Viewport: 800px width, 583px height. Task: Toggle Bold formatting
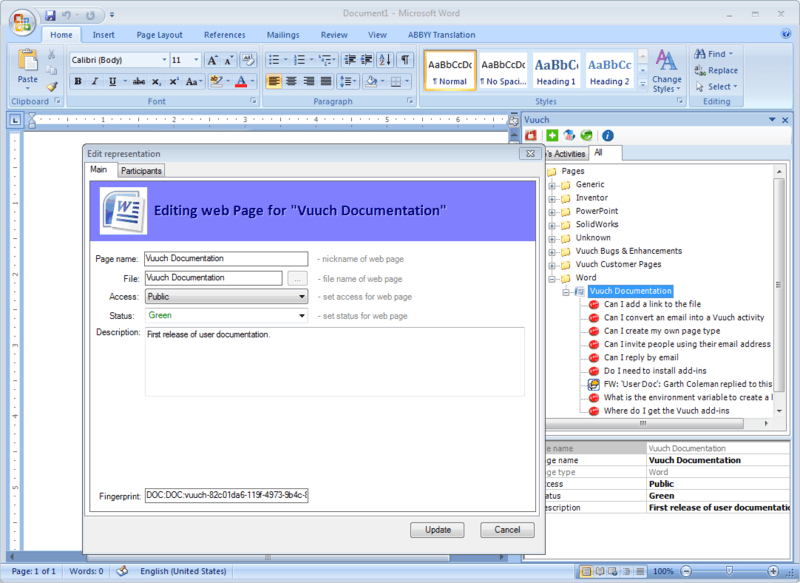click(78, 81)
